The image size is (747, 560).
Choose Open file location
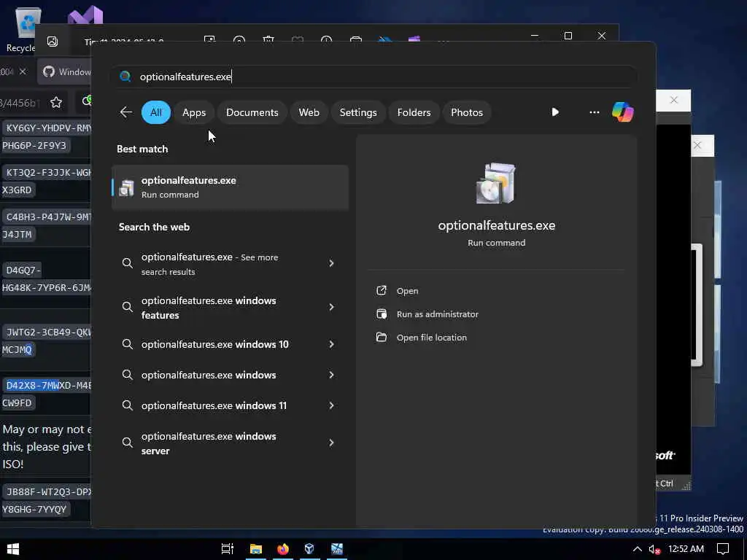pos(432,338)
